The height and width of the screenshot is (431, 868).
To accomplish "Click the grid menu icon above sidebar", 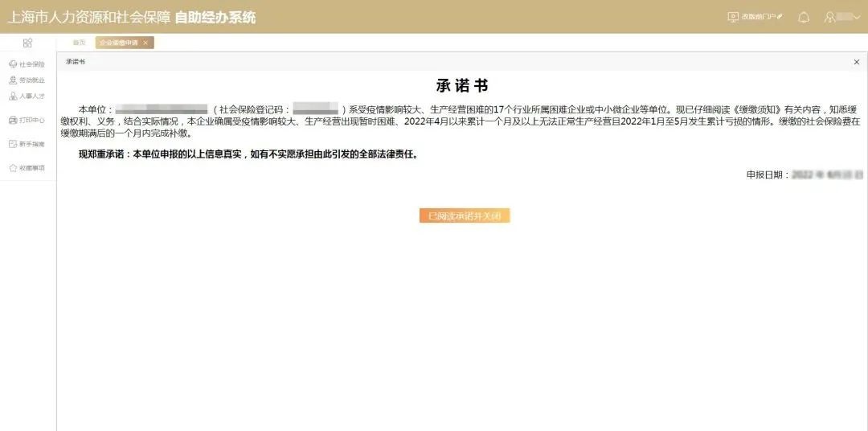I will [27, 43].
